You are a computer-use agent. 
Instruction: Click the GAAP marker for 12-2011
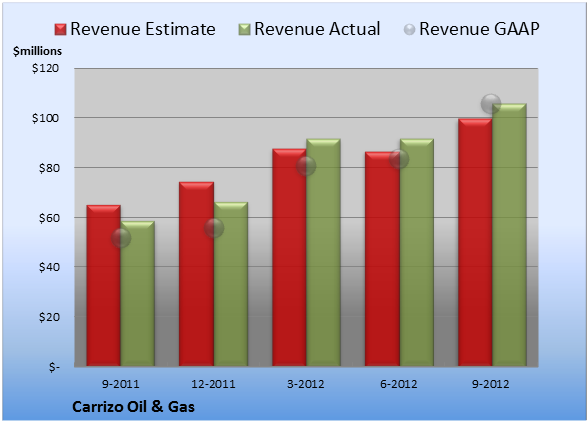[x=214, y=228]
